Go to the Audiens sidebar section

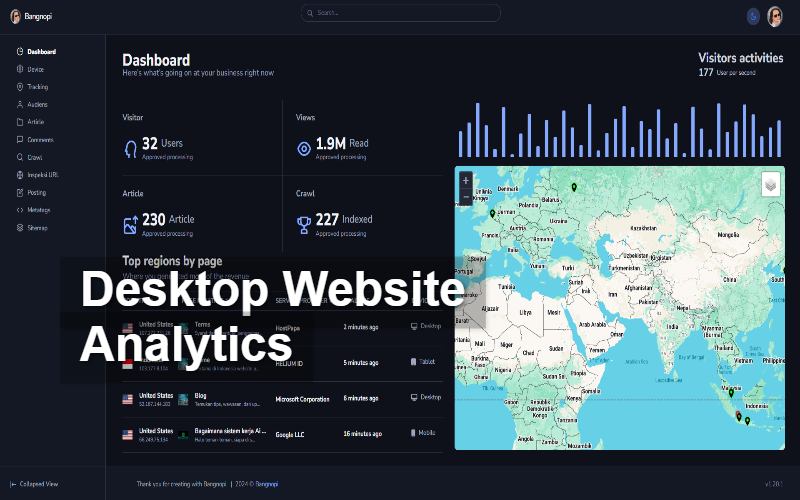pos(37,104)
